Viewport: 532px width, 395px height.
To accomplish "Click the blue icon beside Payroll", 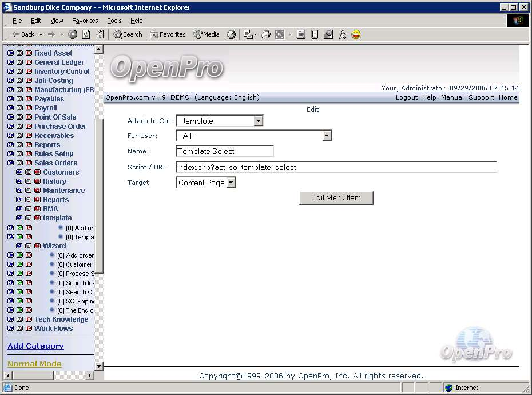I will click(10, 108).
